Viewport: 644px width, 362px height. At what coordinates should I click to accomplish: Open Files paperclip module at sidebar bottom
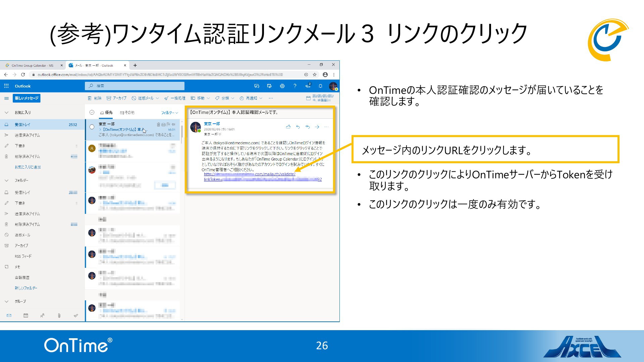59,315
